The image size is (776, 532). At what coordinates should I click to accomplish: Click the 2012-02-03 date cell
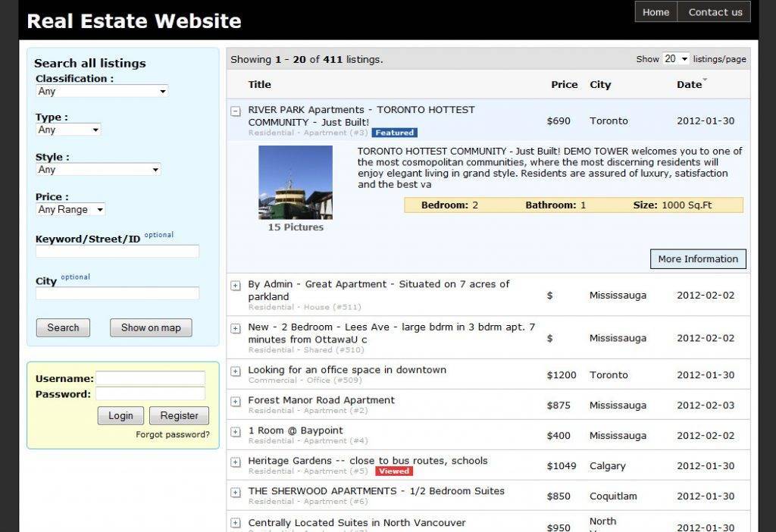(706, 405)
